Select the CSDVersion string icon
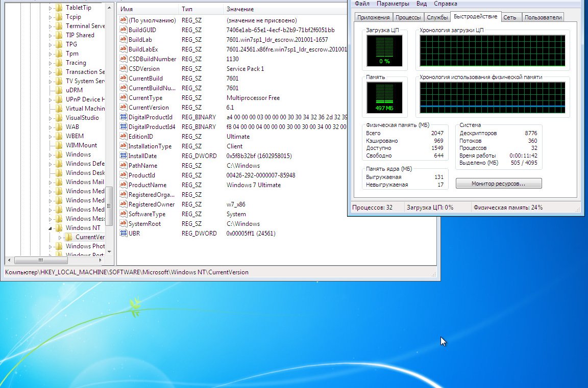The height and width of the screenshot is (388, 588). [x=124, y=68]
